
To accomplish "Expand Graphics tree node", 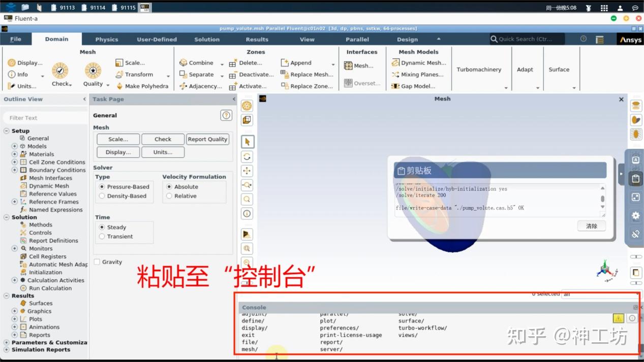I will click(x=15, y=311).
